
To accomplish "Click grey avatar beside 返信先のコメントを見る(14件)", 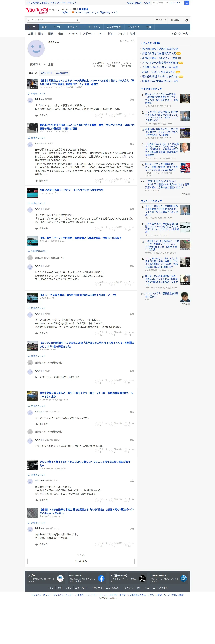I will coord(30,258).
